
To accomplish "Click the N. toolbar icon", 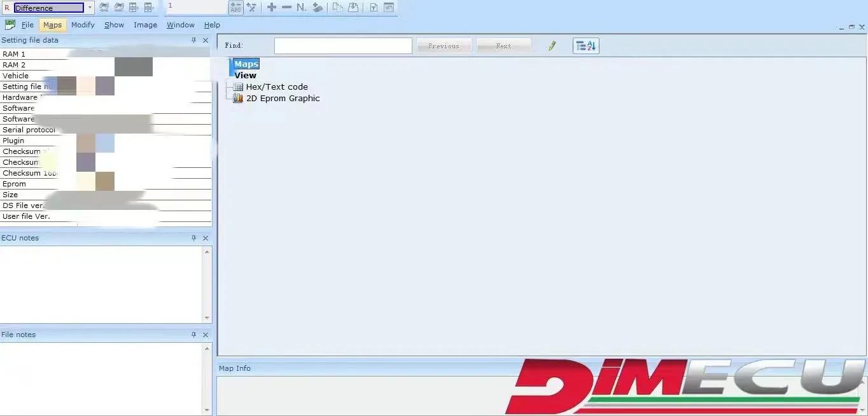I will pyautogui.click(x=302, y=8).
